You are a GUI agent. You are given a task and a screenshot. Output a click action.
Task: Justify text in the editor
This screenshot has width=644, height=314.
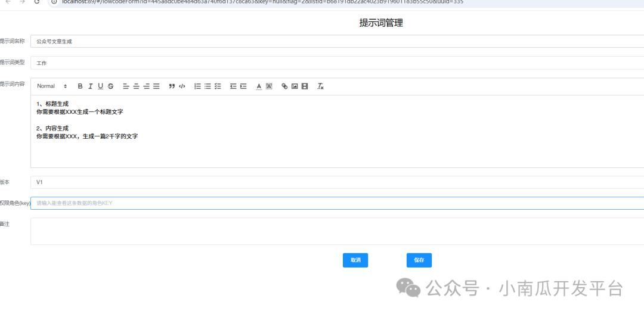click(156, 86)
